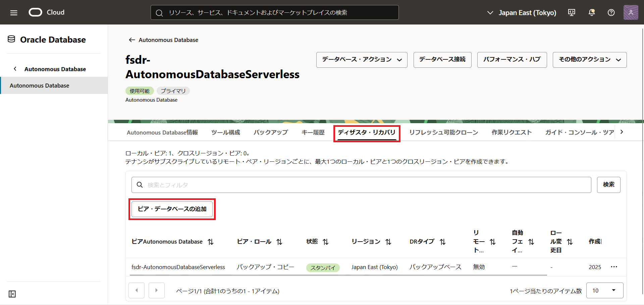Go back to Autonomous Database list
The height and width of the screenshot is (305, 644).
click(x=164, y=40)
